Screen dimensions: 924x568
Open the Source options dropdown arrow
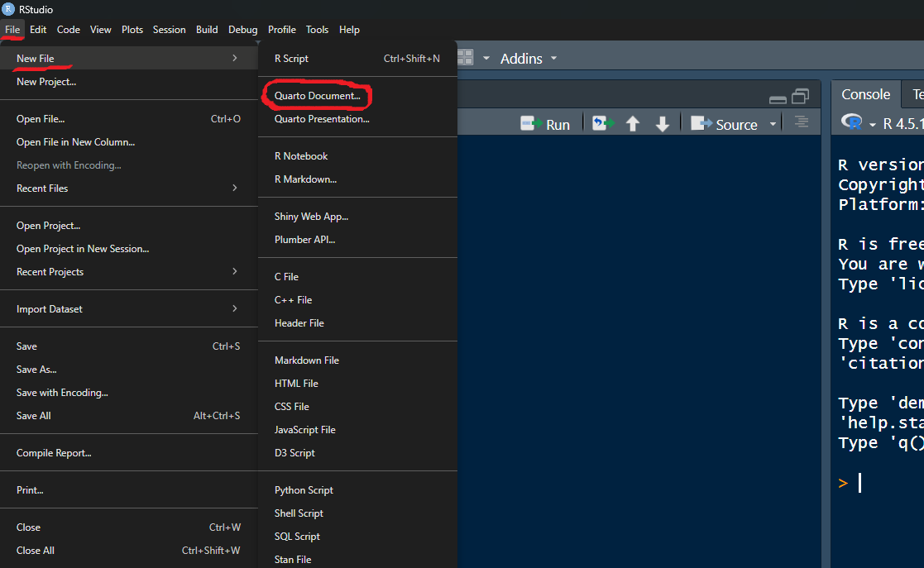tap(773, 124)
